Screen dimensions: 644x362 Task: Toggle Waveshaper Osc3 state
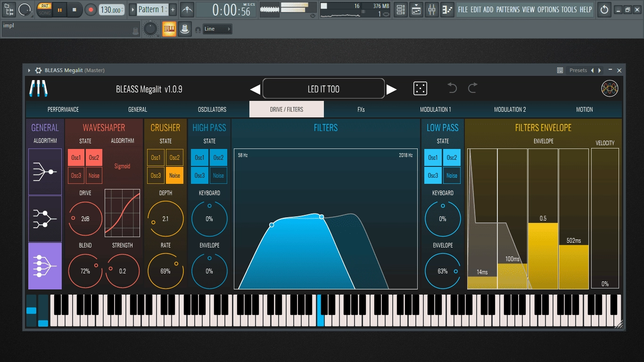pos(76,175)
